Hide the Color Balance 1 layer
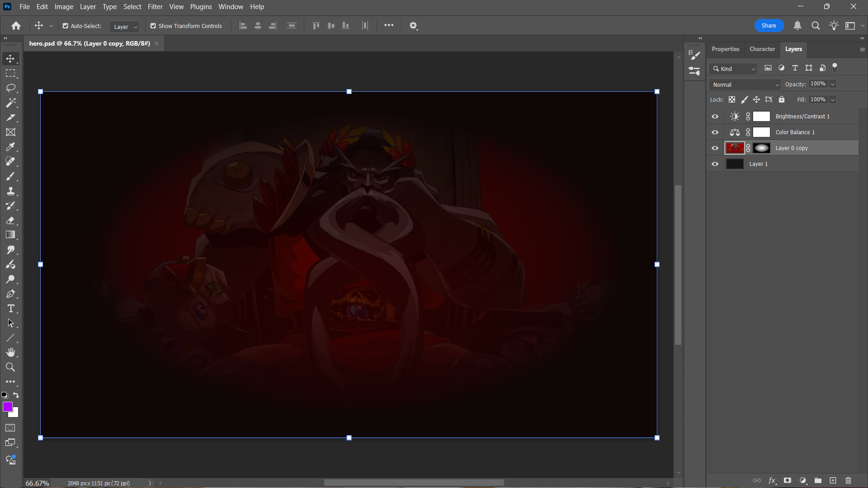 coord(715,132)
